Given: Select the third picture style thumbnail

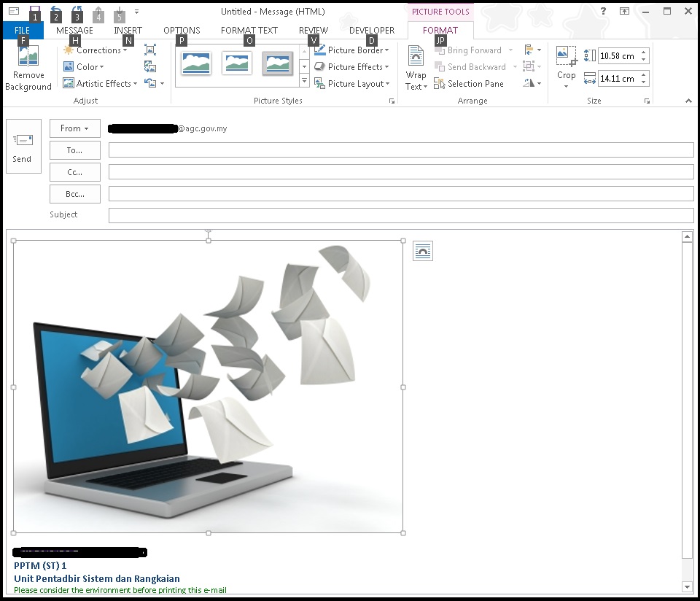Looking at the screenshot, I should (x=278, y=64).
